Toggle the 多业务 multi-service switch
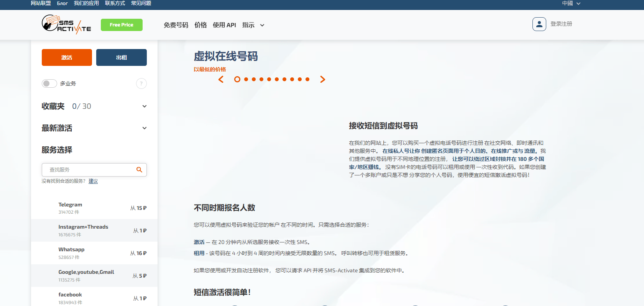 49,83
